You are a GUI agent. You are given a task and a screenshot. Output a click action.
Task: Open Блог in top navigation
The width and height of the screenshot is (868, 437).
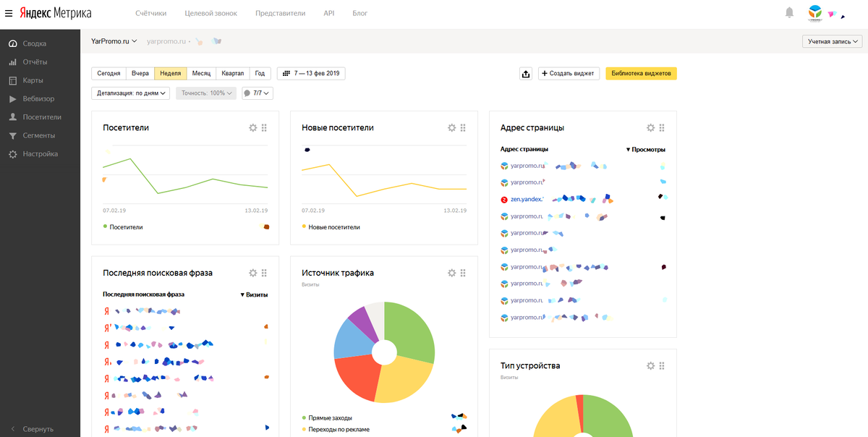click(x=359, y=13)
